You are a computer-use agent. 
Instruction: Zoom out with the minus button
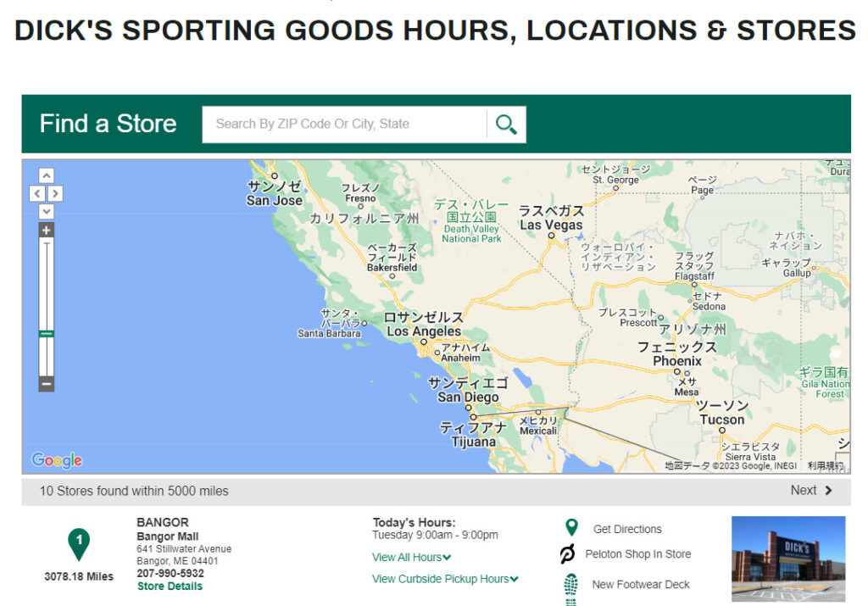[47, 384]
